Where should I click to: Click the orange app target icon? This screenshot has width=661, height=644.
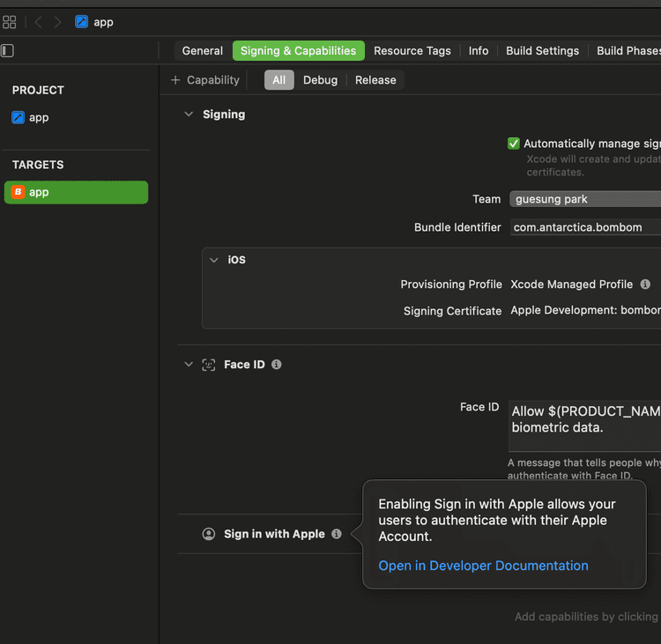(18, 192)
